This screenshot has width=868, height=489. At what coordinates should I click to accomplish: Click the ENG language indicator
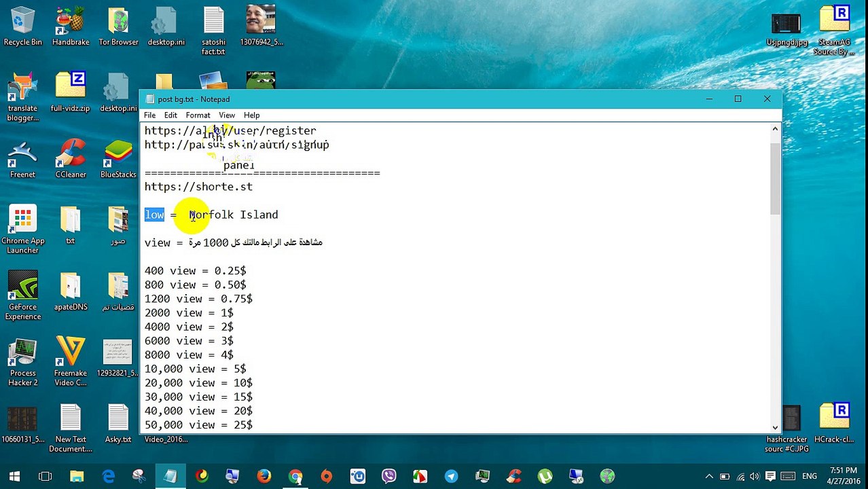pyautogui.click(x=810, y=476)
